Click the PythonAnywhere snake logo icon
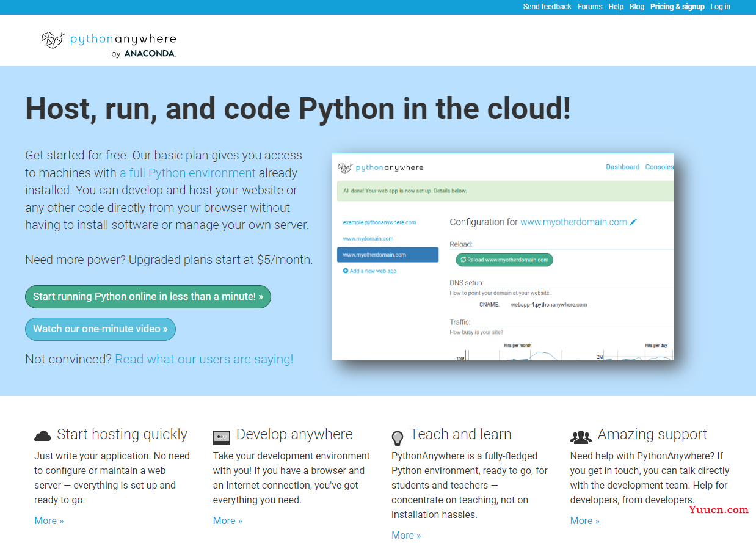 coord(53,40)
